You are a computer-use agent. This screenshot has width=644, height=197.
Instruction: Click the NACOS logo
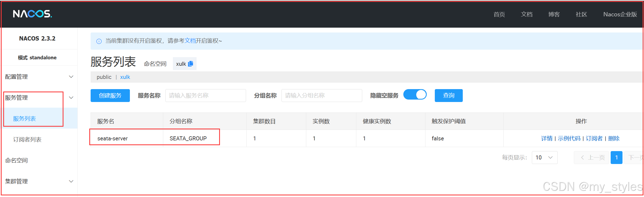[32, 14]
